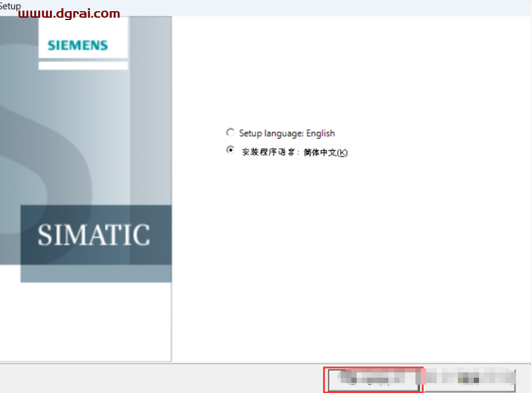Click the SIEMENS logo
This screenshot has width=532, height=393.
point(78,45)
